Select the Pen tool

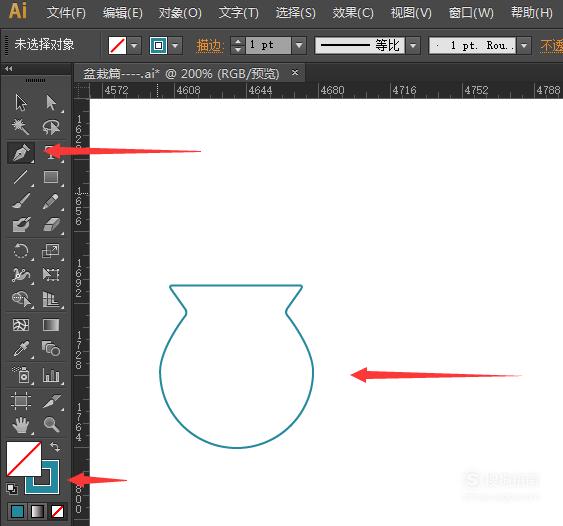[21, 153]
